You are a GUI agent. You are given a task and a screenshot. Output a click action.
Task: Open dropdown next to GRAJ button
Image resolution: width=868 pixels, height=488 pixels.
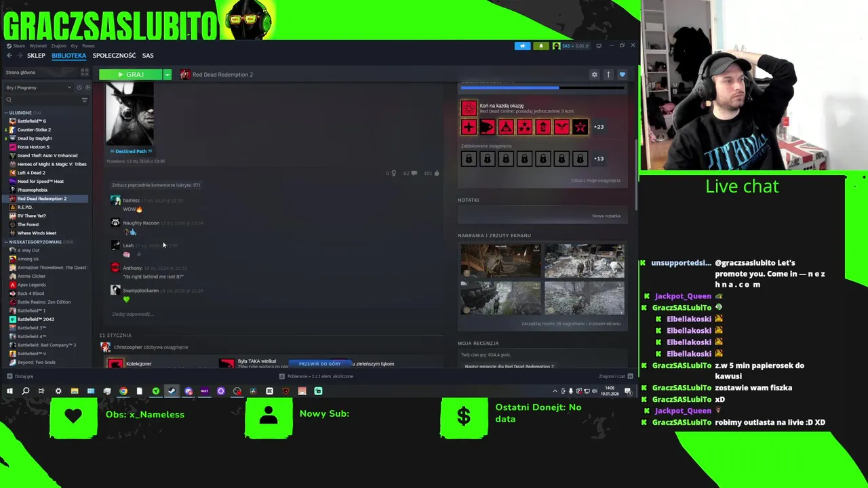167,75
